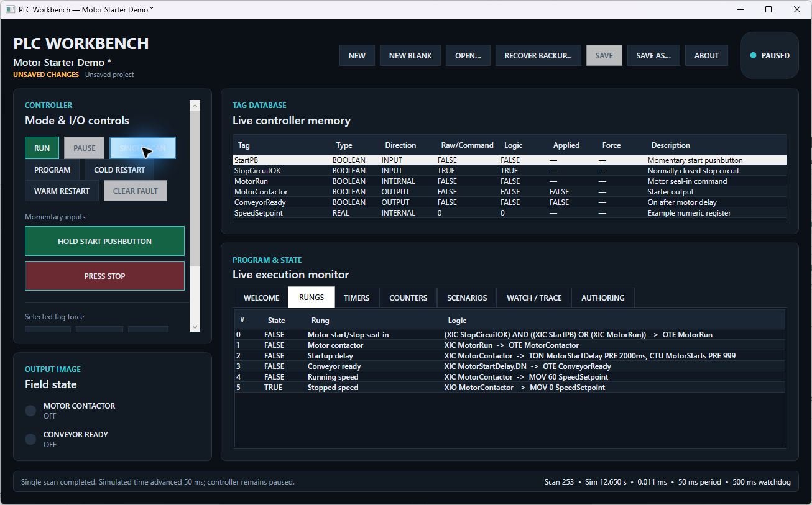812x505 pixels.
Task: Open the ABOUT dialog
Action: tap(707, 55)
